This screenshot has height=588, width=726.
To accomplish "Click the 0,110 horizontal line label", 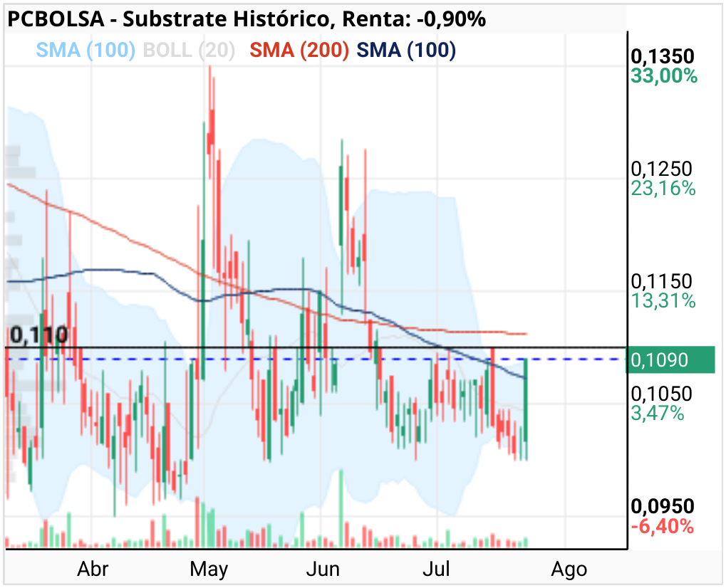I will pos(39,335).
